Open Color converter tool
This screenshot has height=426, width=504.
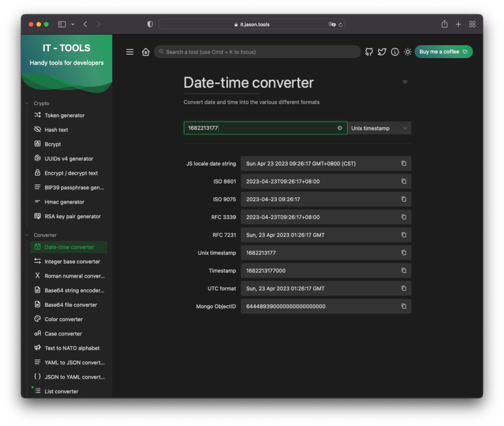(69, 319)
